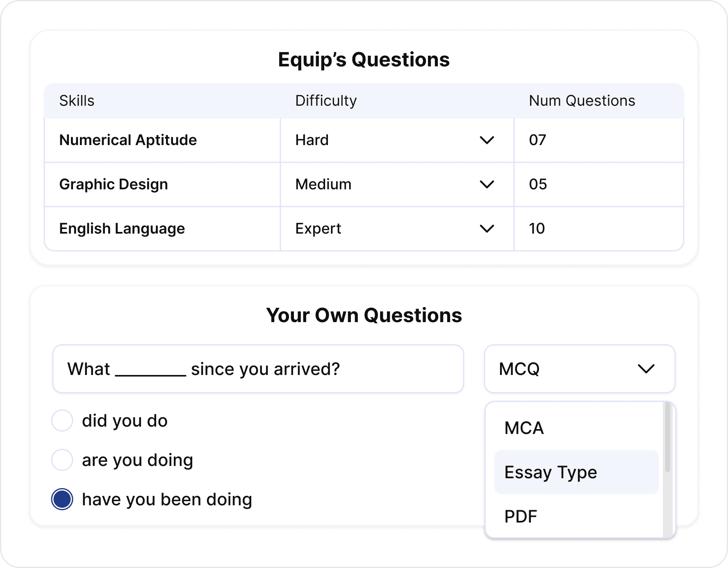Click the question input field with blank
The width and height of the screenshot is (728, 568).
(x=258, y=368)
